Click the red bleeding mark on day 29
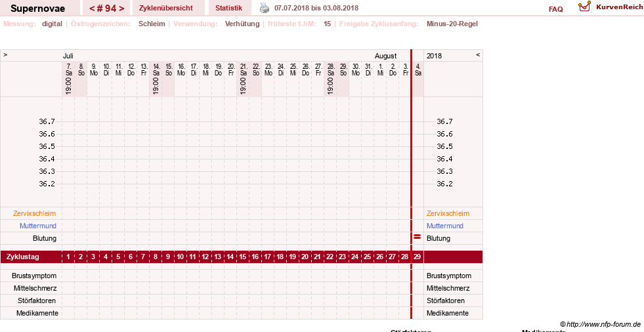Image resolution: width=644 pixels, height=332 pixels. pyautogui.click(x=418, y=237)
